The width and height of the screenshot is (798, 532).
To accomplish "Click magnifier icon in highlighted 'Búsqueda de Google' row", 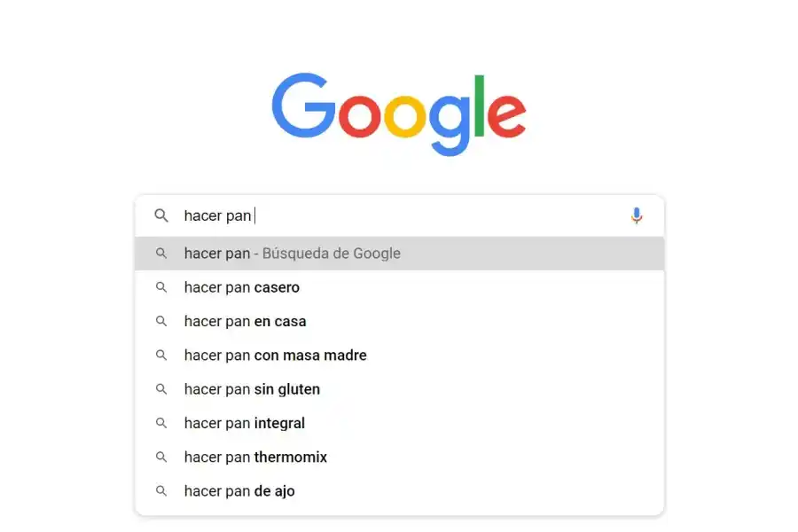I will point(161,254).
